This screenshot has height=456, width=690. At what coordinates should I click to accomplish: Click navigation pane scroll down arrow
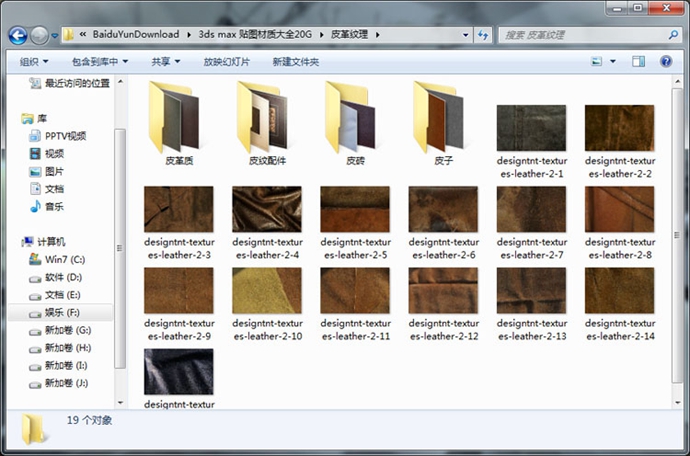coord(120,402)
